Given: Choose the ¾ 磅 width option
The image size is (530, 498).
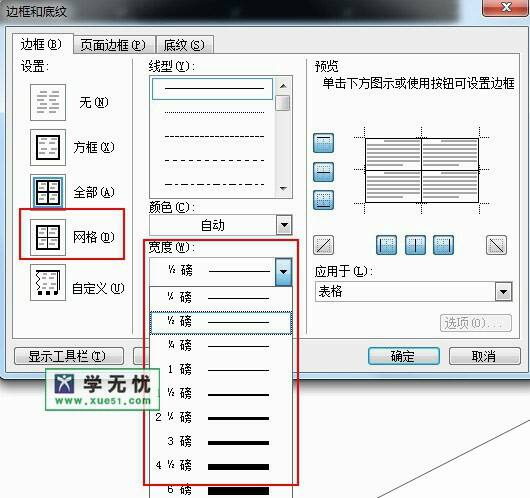Looking at the screenshot, I should tap(221, 347).
